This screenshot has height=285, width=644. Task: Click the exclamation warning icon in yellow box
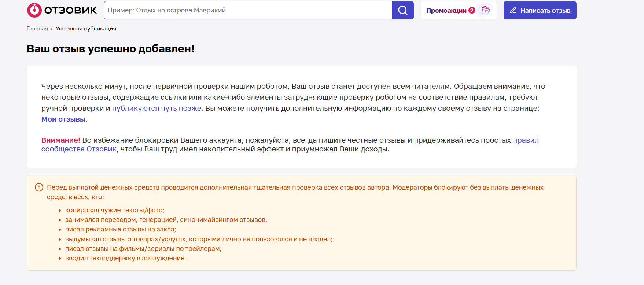click(39, 187)
